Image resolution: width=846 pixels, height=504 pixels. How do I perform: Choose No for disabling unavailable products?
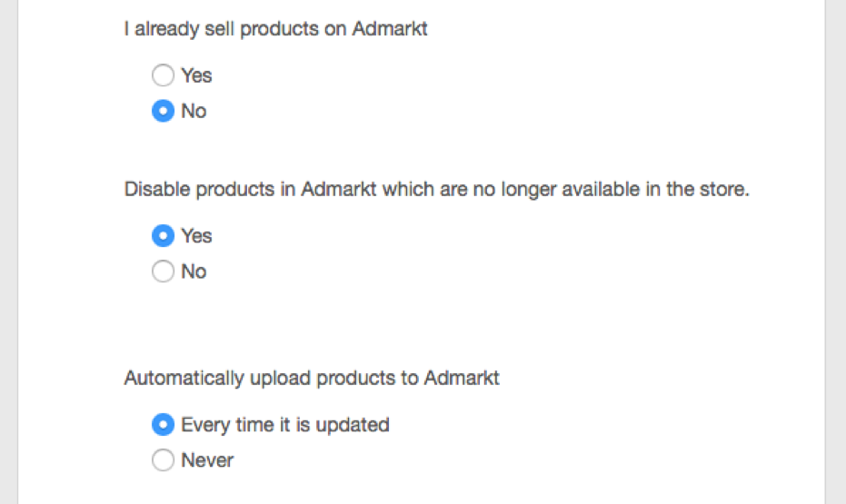pyautogui.click(x=163, y=272)
